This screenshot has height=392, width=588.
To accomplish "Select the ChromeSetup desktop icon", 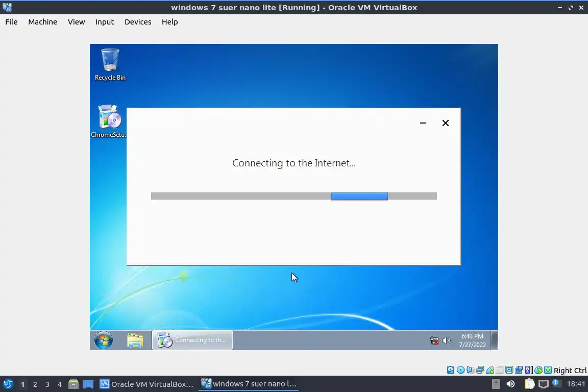I will point(109,121).
